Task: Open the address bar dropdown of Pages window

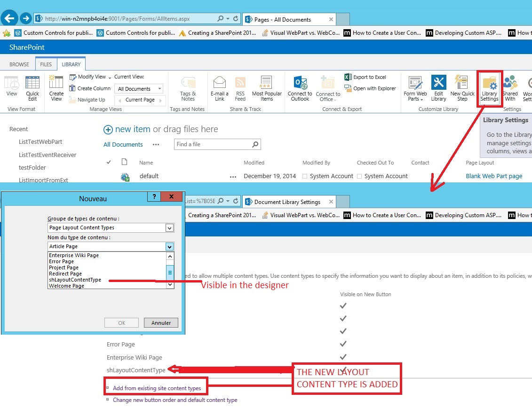Action: 228,18
